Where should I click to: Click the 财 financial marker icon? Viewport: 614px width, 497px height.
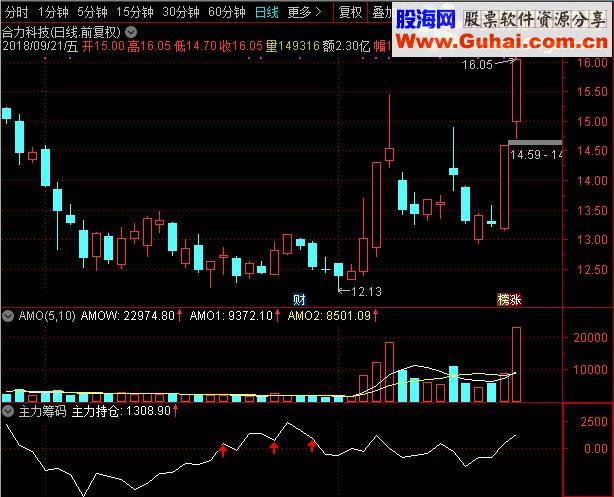coord(299,300)
